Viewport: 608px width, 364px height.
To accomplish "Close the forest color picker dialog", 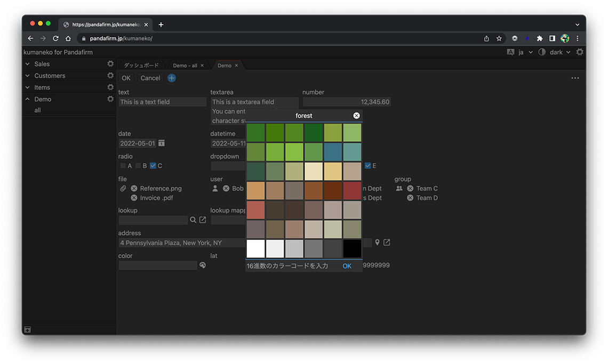I will (x=356, y=116).
